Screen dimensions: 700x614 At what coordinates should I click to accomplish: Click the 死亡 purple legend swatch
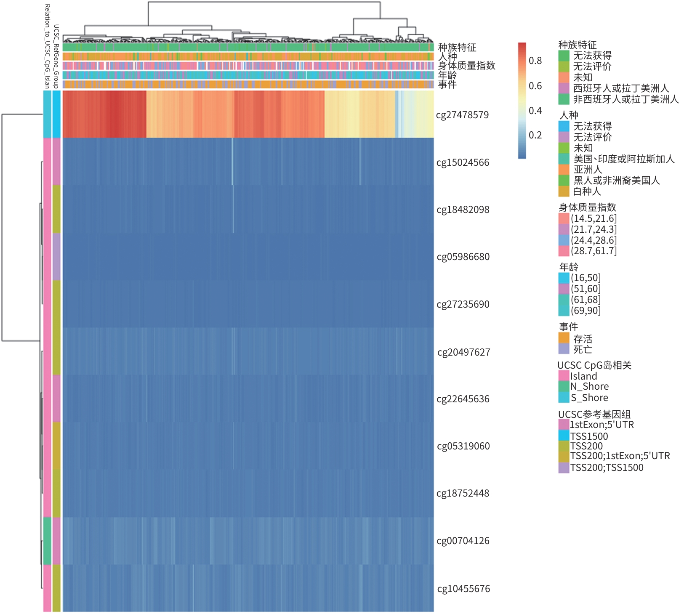coord(564,349)
